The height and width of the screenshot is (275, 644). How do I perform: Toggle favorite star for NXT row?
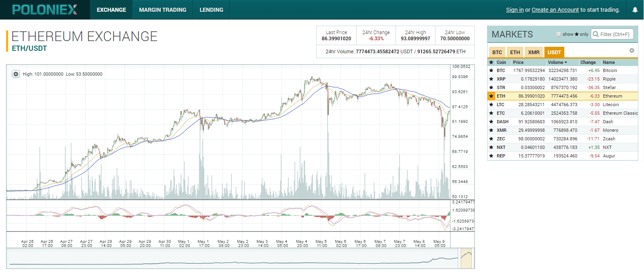pos(491,147)
